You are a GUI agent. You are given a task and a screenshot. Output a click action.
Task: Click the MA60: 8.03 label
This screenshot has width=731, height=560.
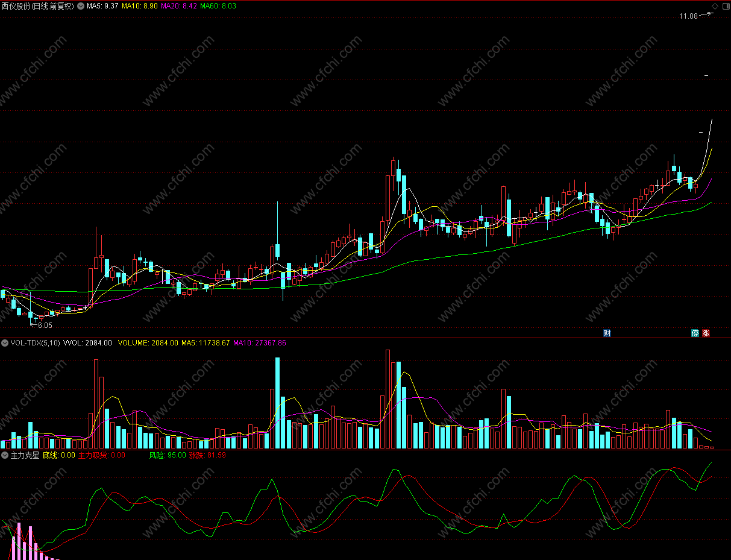point(218,6)
